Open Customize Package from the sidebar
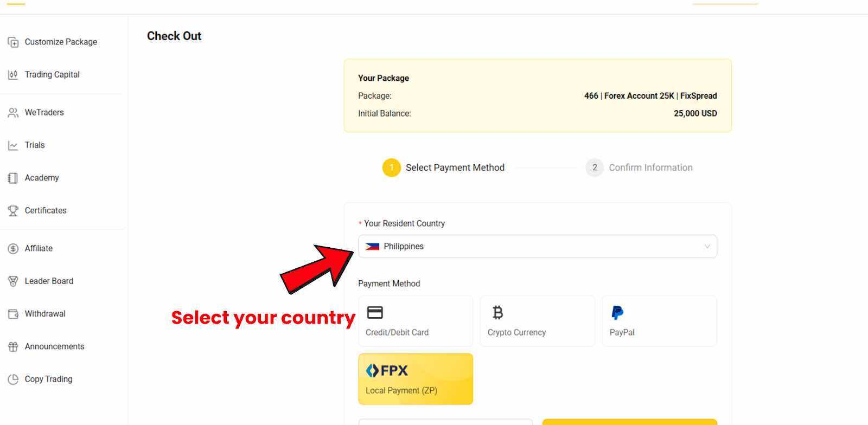The width and height of the screenshot is (868, 425). [x=60, y=42]
